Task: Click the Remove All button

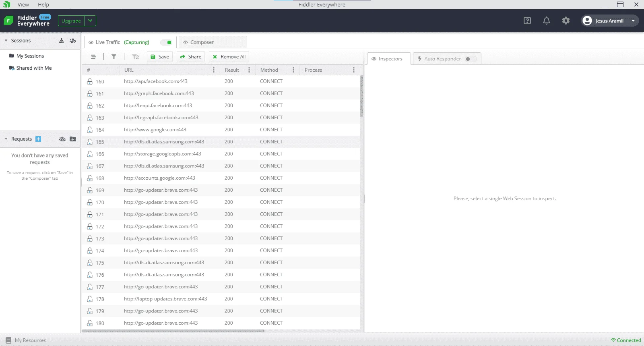Action: click(x=229, y=57)
